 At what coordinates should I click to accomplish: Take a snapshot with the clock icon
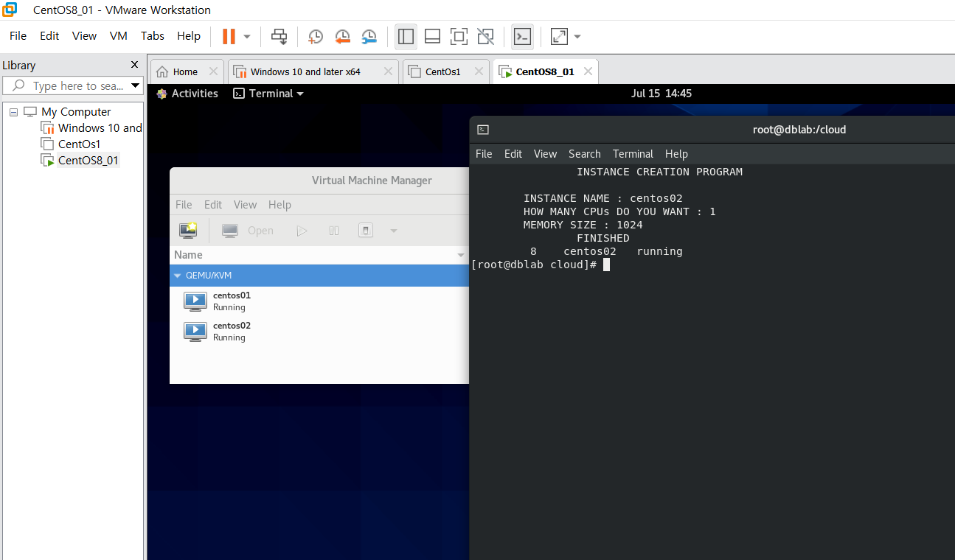[x=316, y=36]
